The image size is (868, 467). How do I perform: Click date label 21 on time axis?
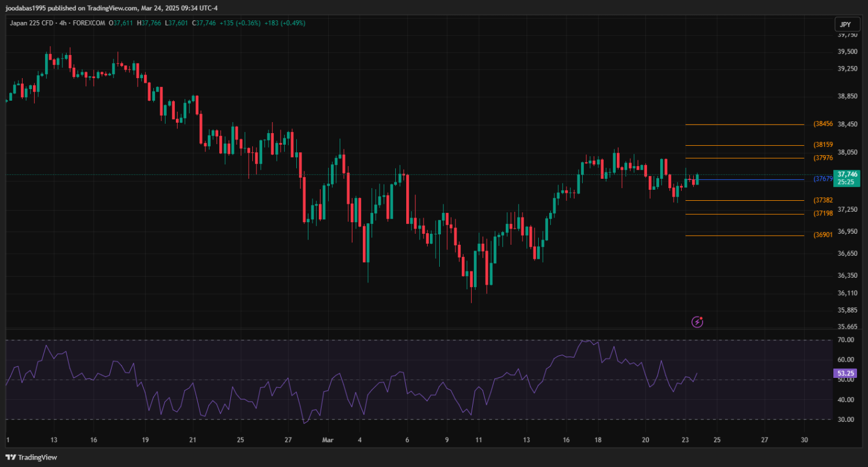[193, 440]
